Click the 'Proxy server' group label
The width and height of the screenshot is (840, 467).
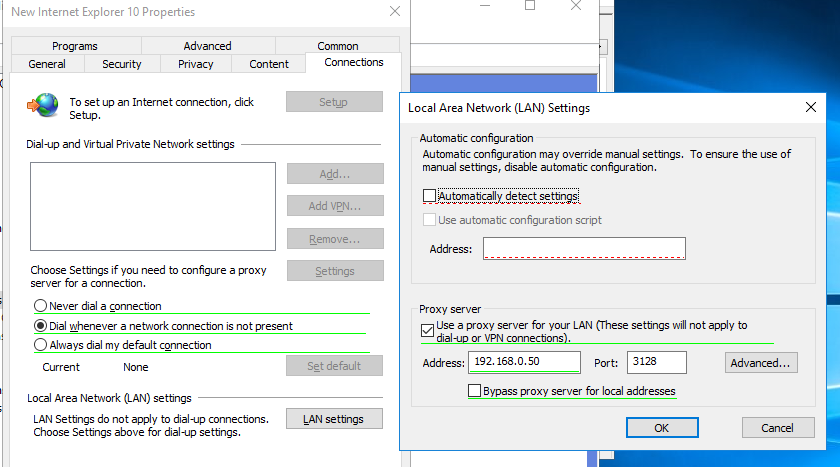pyautogui.click(x=450, y=309)
